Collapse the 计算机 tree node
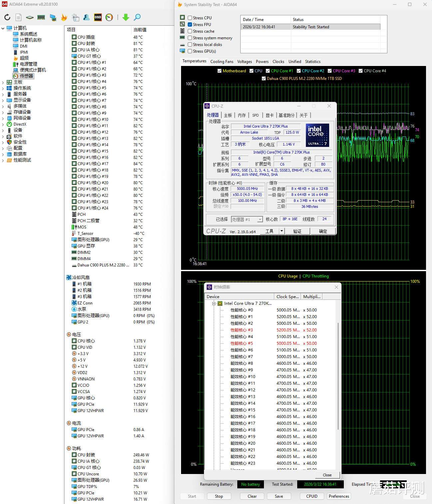Viewport: 432px width, 504px height. [x=3, y=28]
